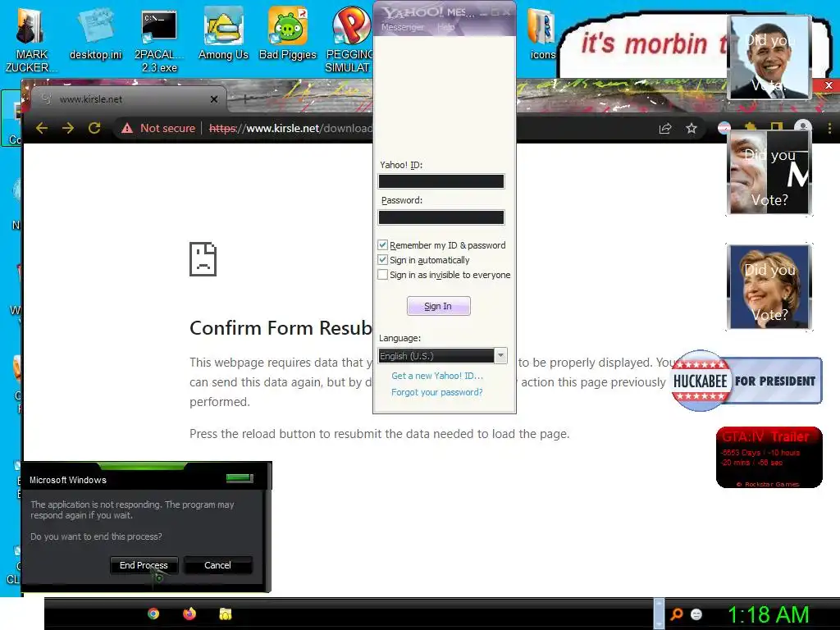The height and width of the screenshot is (630, 840).
Task: Open the icons folder on desktop
Action: 541,34
